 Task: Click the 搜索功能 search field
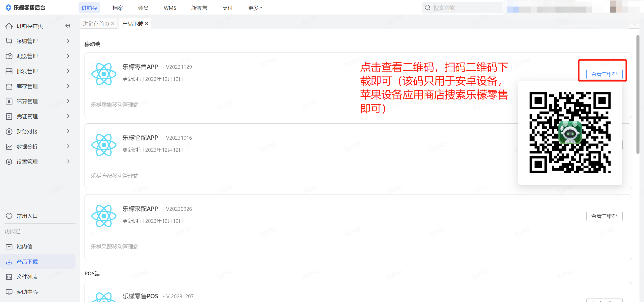(462, 8)
